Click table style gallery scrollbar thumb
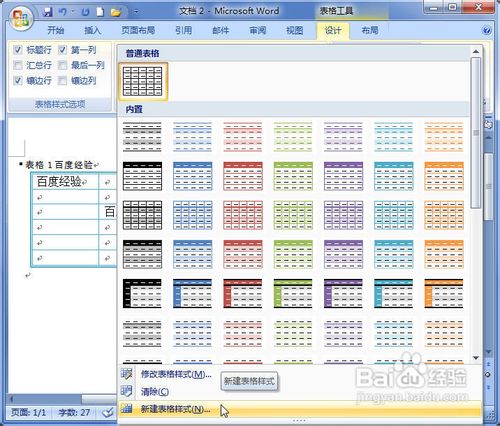 click(476, 133)
